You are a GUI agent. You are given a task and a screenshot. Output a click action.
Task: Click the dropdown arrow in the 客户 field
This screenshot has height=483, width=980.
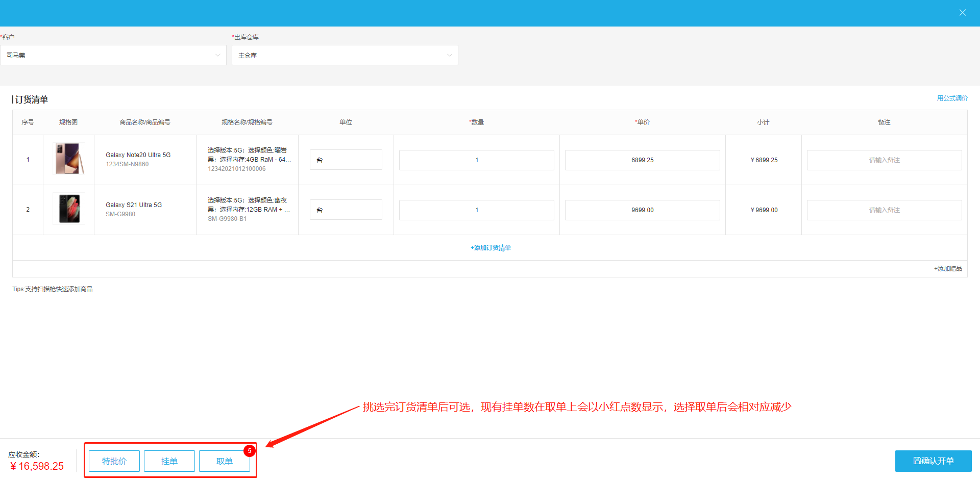217,55
